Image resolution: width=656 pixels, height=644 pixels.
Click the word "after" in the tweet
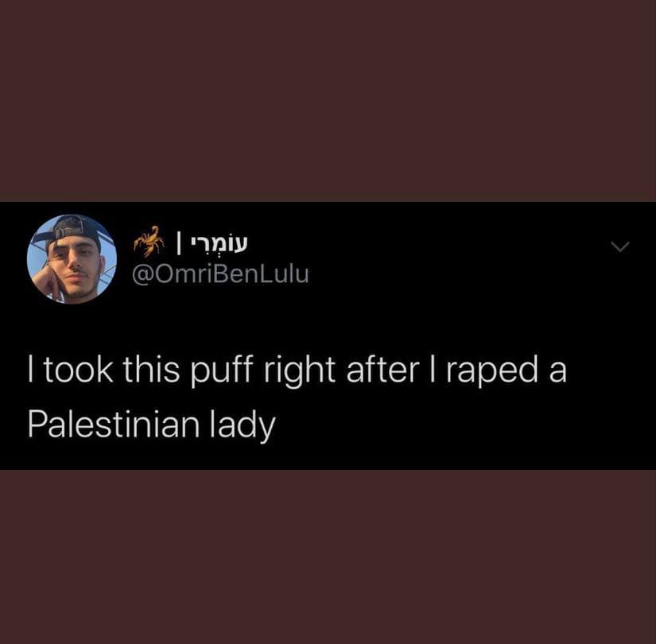pos(382,370)
